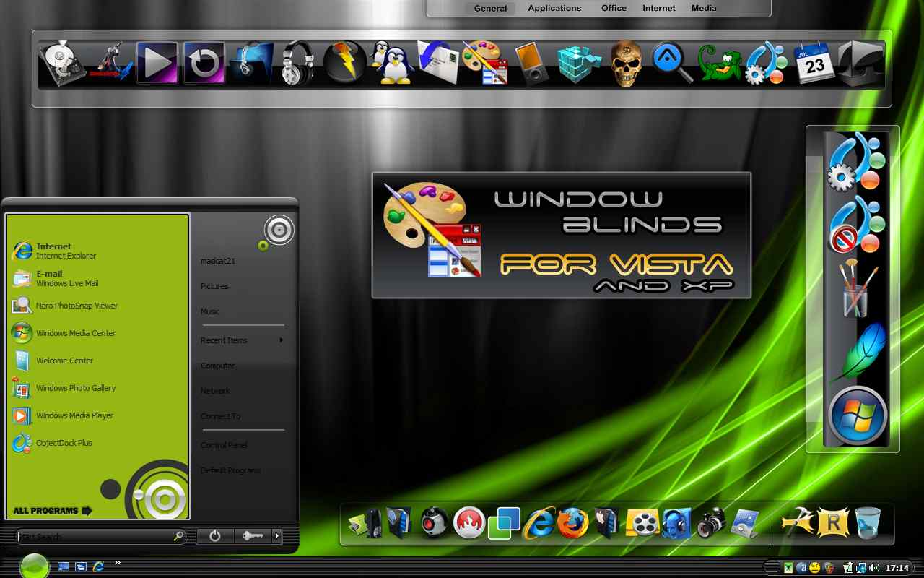Click the lock key button in Start menu
This screenshot has height=578, width=924.
[x=253, y=536]
